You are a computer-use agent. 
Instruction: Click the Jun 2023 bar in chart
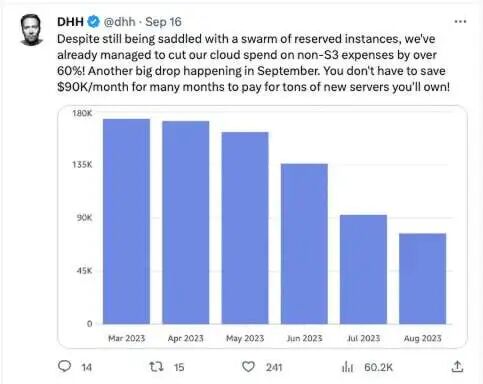tap(304, 244)
